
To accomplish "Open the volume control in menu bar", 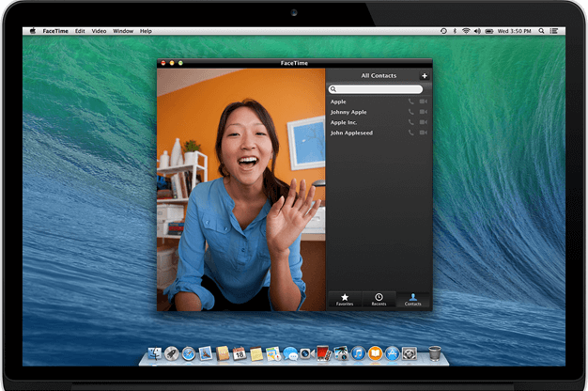I will (x=477, y=31).
